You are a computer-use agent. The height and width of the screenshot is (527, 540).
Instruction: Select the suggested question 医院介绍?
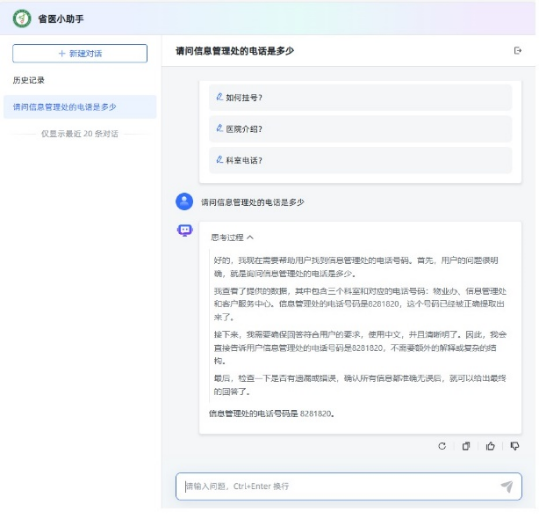tap(360, 129)
